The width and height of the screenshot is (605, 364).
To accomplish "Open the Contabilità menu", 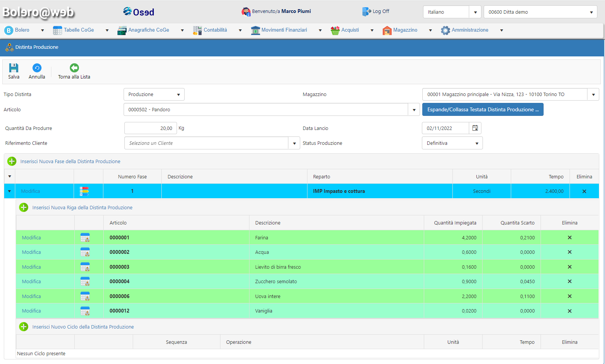I will pyautogui.click(x=215, y=30).
